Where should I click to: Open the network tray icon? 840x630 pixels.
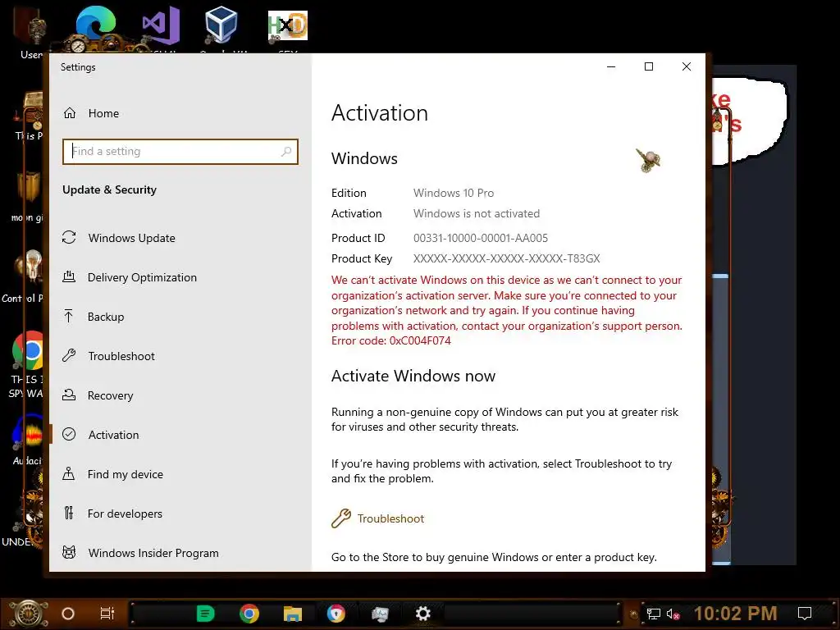[653, 614]
